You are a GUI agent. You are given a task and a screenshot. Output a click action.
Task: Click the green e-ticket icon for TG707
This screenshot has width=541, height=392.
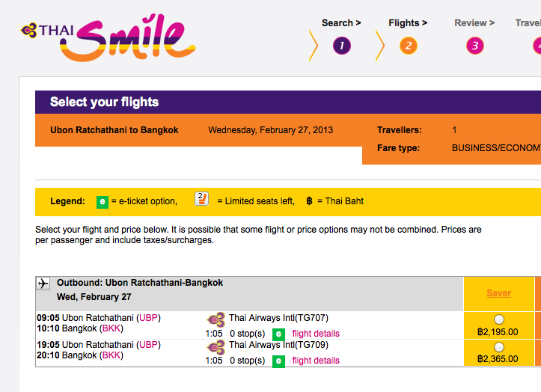pyautogui.click(x=278, y=334)
